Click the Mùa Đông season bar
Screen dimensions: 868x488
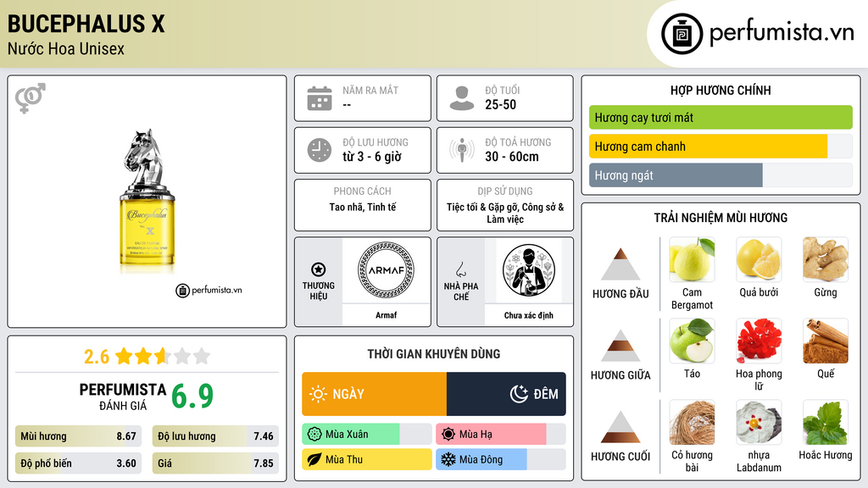click(501, 459)
